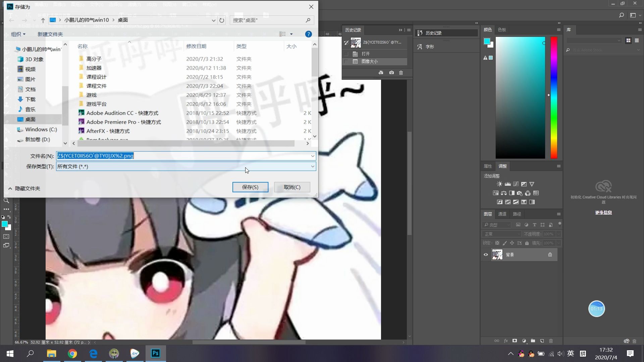Switch to the 属性 tab

pos(488,166)
